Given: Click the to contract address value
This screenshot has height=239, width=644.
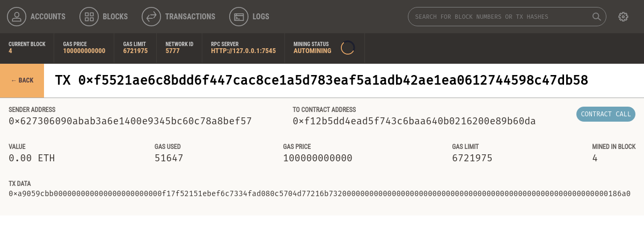Looking at the screenshot, I should (x=414, y=122).
